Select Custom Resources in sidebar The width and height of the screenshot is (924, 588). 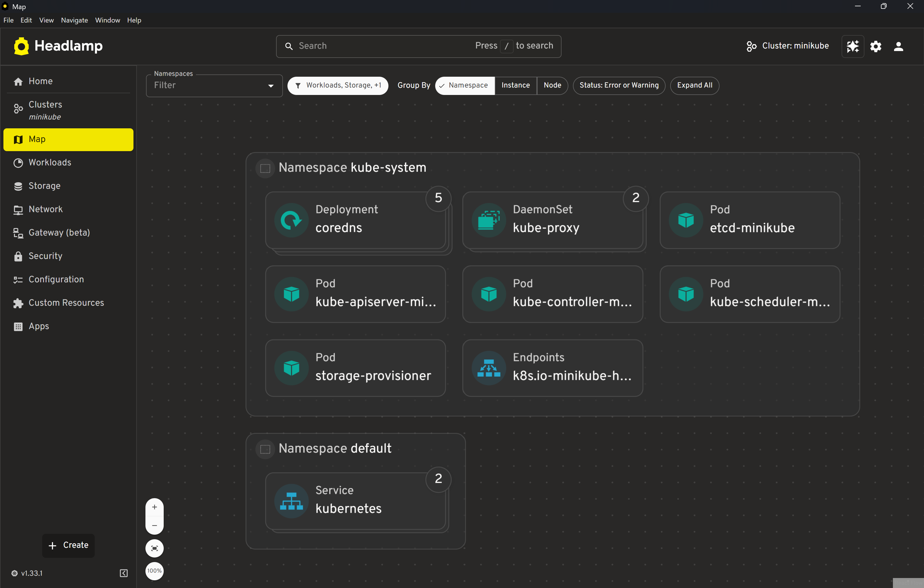pos(66,303)
